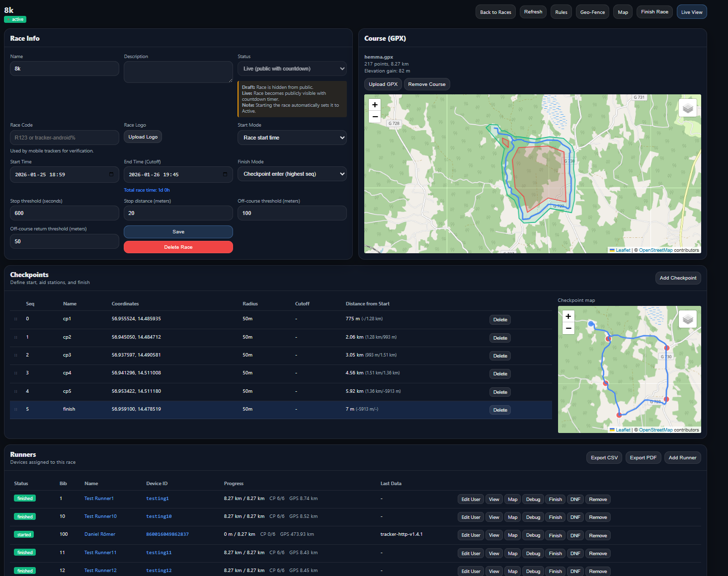Viewport: 728px width, 576px height.
Task: Add a new checkpoint
Action: [678, 278]
